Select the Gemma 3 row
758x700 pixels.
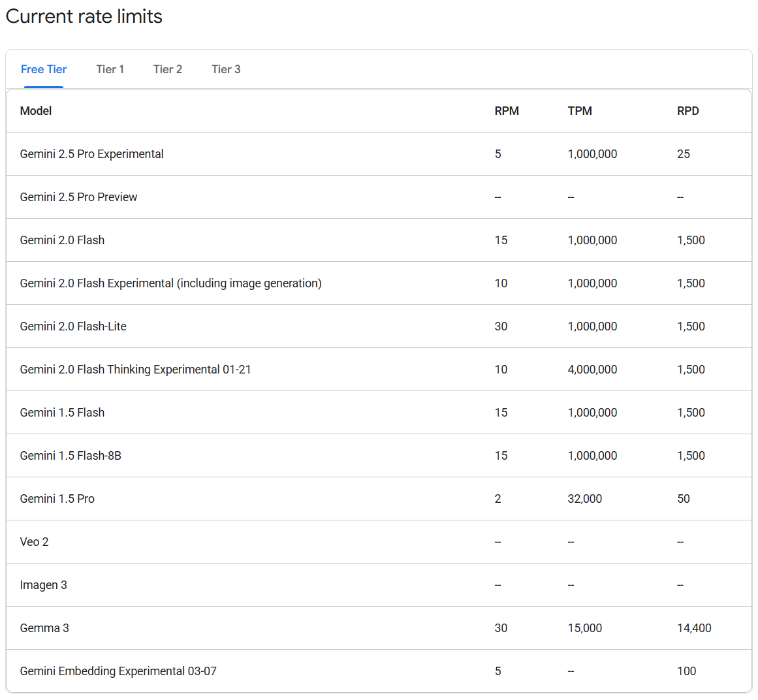coord(44,628)
